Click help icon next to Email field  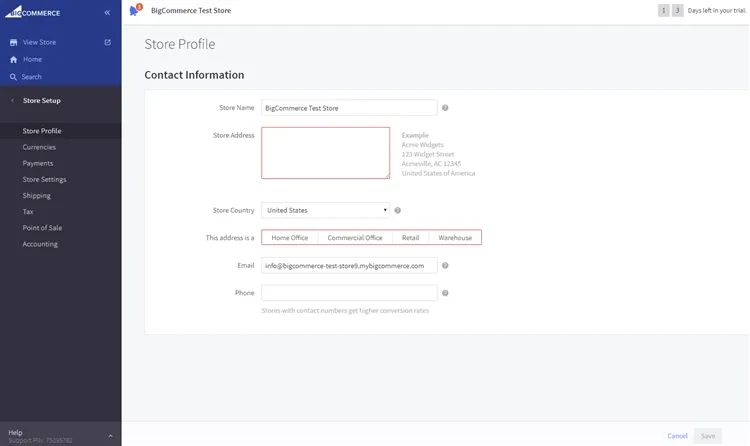[445, 265]
